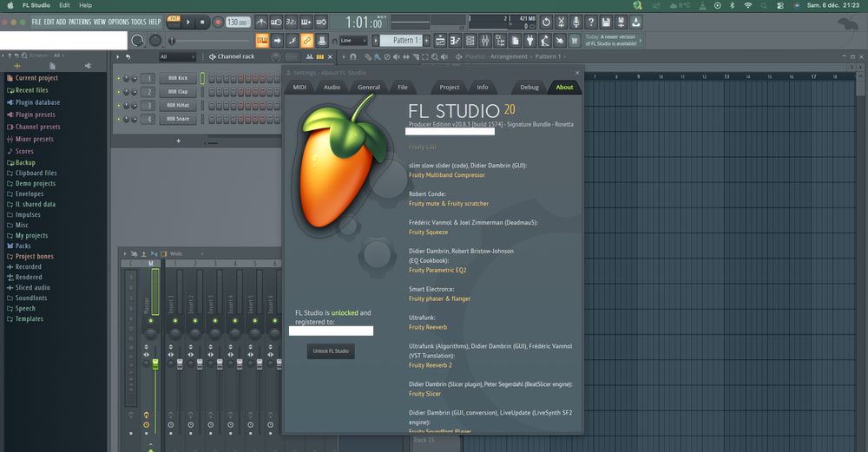Add a channel with the plus button

coord(178,141)
